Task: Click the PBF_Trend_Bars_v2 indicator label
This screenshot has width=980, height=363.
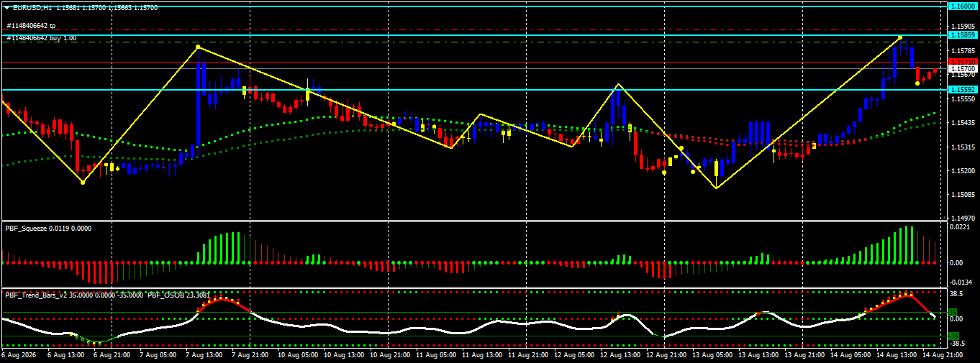Action: (36, 294)
